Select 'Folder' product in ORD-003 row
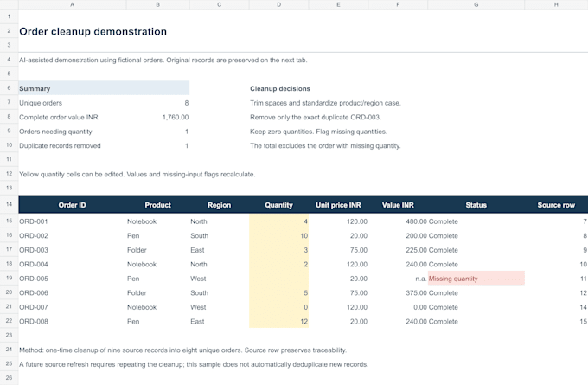The height and width of the screenshot is (385, 588). coord(158,250)
